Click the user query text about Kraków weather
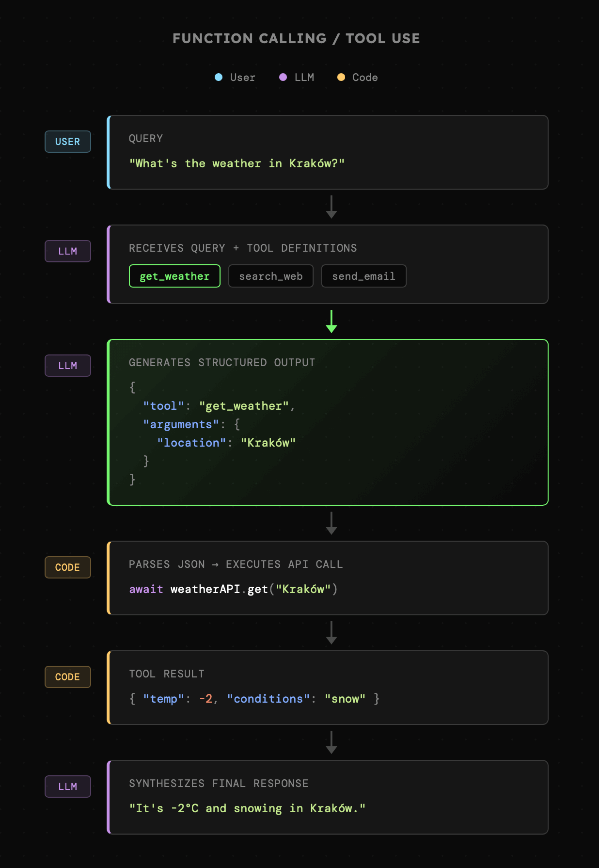Screen dimensions: 599x868 coord(236,163)
